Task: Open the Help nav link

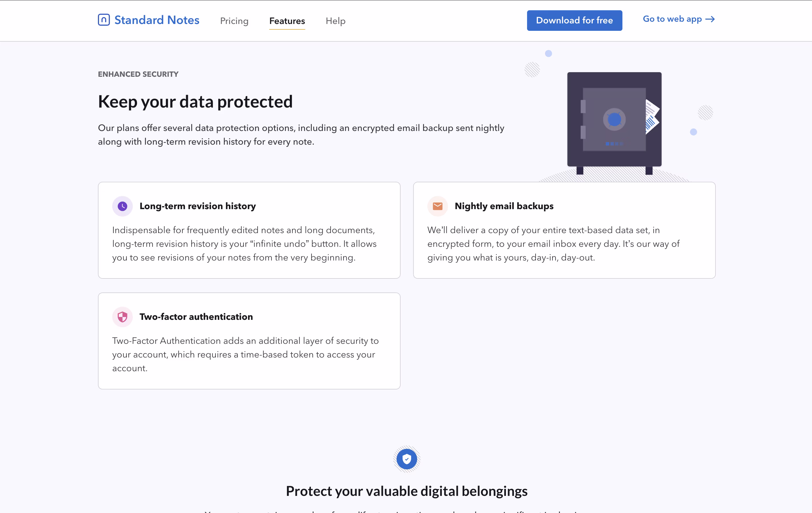Action: coord(335,21)
